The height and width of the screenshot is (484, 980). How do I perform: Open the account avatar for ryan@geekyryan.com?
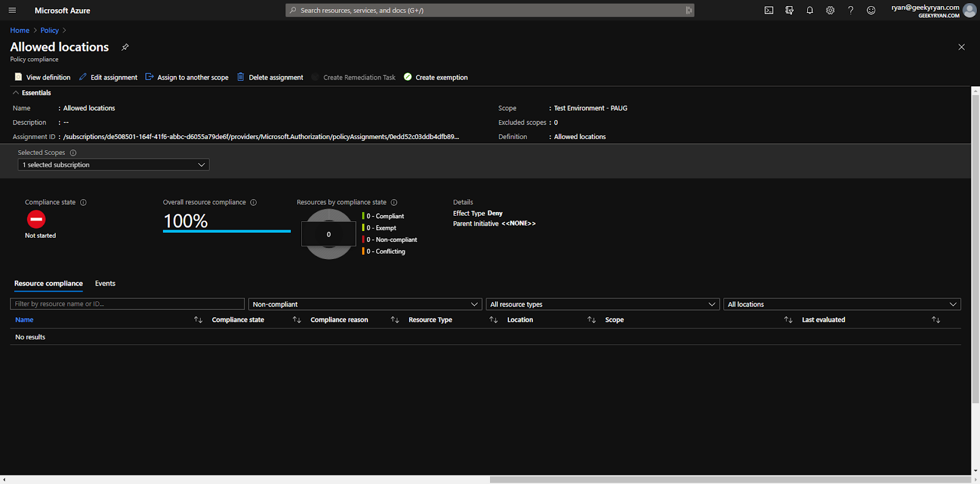(x=970, y=10)
